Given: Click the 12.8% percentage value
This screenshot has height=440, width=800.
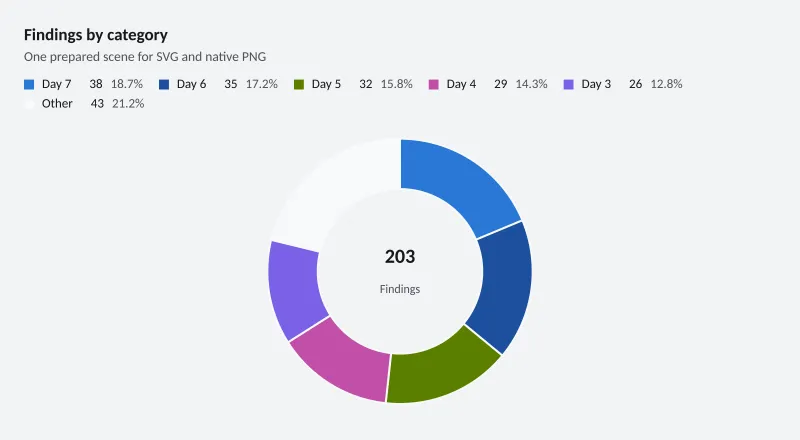Looking at the screenshot, I should [666, 84].
